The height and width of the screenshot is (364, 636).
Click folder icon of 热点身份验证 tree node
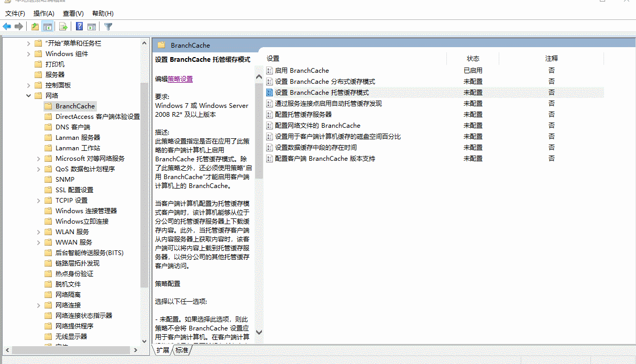pyautogui.click(x=49, y=273)
